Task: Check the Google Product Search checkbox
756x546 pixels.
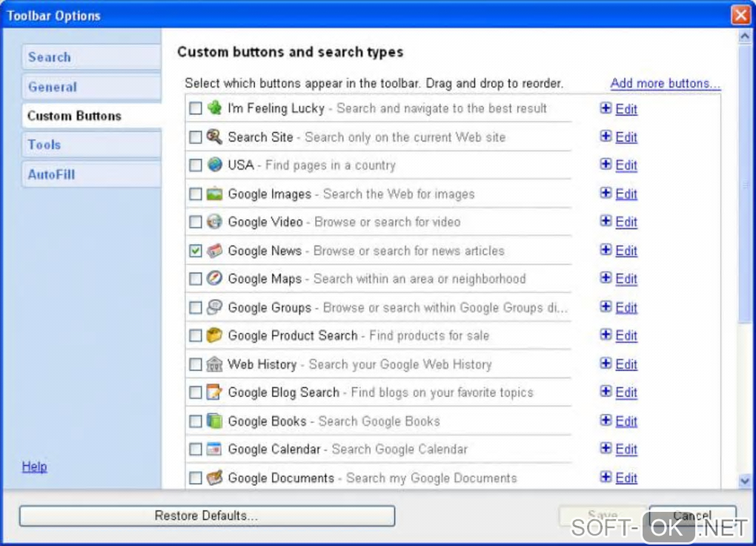Action: click(195, 335)
